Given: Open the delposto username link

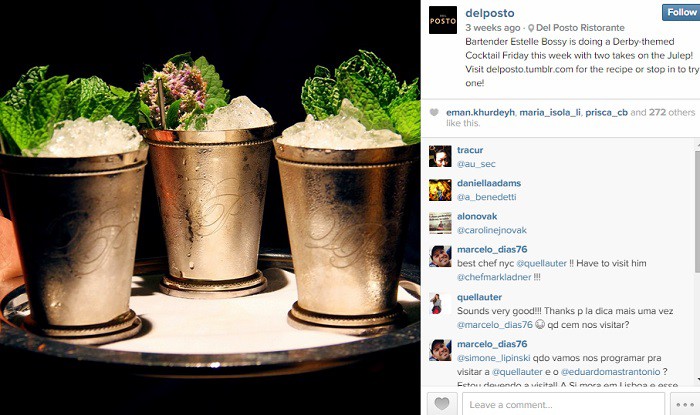Looking at the screenshot, I should [490, 13].
